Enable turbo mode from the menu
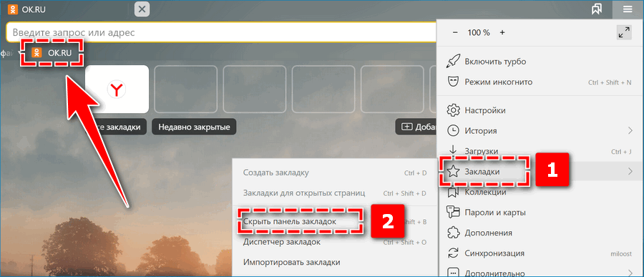This screenshot has height=277, width=644. click(x=540, y=62)
